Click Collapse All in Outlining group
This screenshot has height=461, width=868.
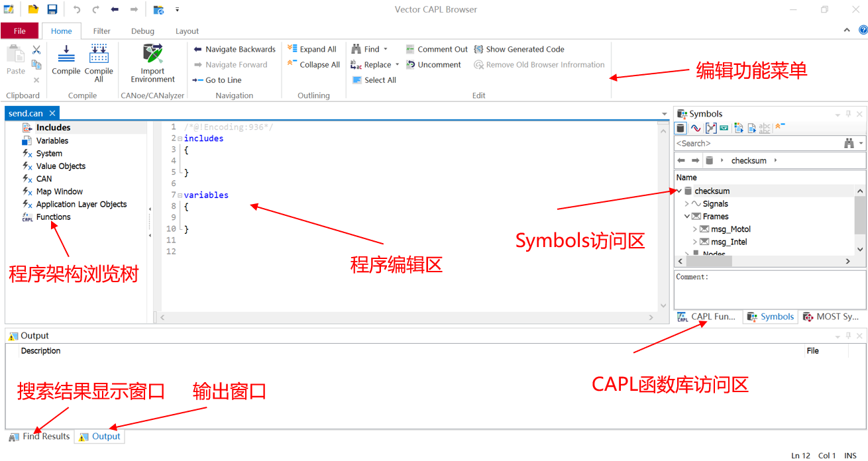[x=313, y=64]
